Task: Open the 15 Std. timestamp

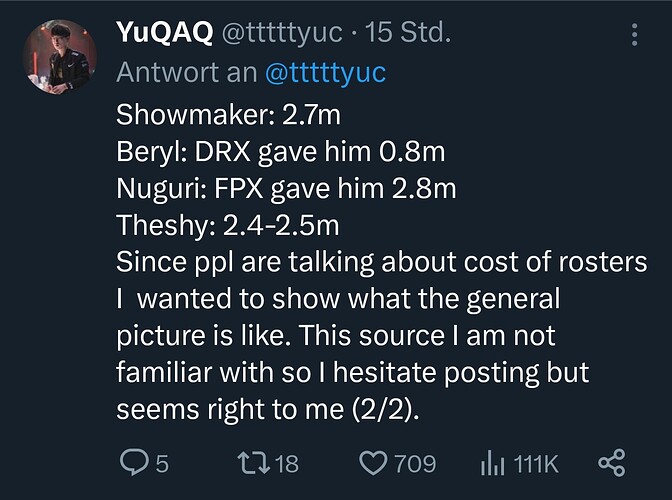Action: (408, 33)
